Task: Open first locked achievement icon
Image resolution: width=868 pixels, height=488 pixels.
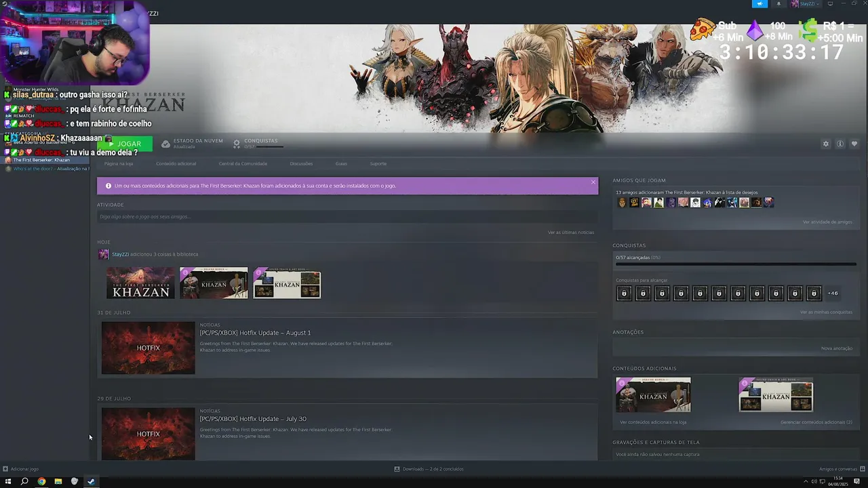Action: click(624, 293)
